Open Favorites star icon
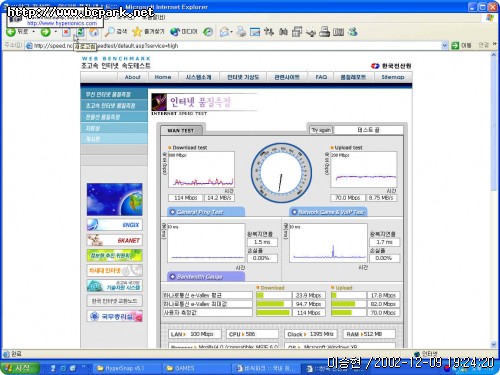The height and width of the screenshot is (375, 500). tap(137, 32)
